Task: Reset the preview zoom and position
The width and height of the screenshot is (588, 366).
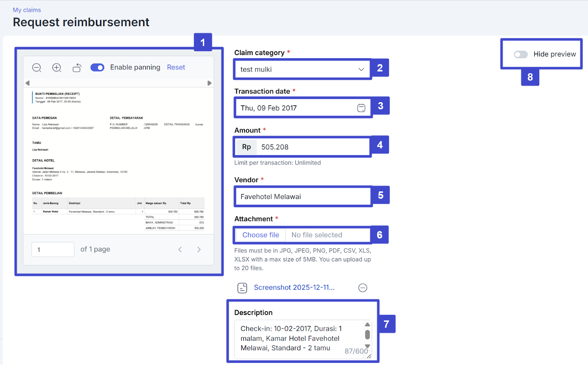Action: coord(176,68)
